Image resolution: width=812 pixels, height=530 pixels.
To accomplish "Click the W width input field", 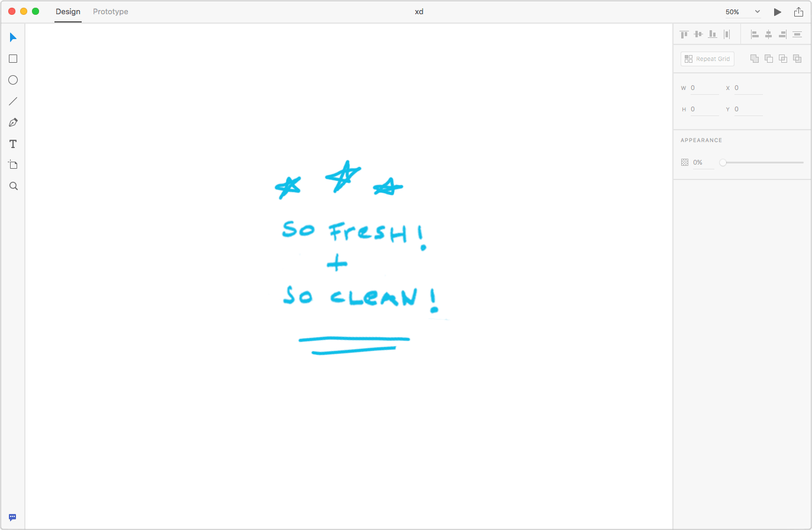I will pyautogui.click(x=704, y=88).
